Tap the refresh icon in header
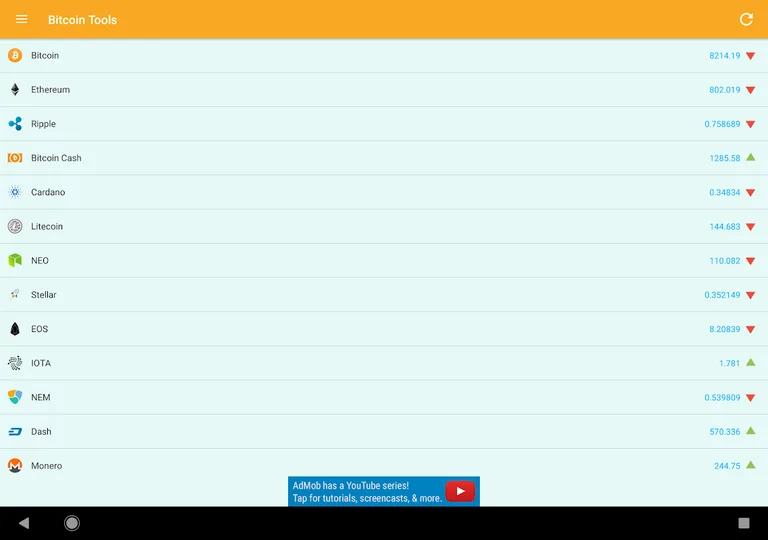 click(746, 19)
